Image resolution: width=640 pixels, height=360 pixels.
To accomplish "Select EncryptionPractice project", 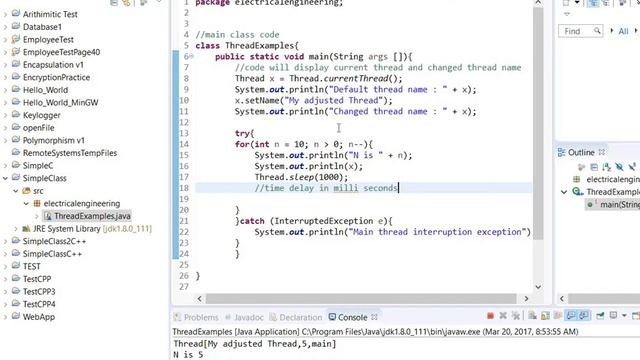I will click(x=56, y=77).
